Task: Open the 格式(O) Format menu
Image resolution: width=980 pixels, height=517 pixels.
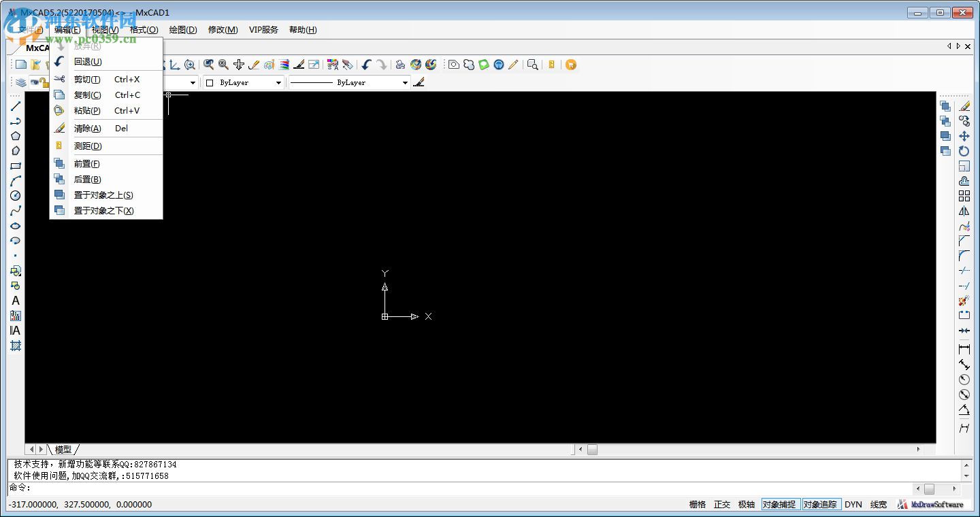Action: click(144, 30)
